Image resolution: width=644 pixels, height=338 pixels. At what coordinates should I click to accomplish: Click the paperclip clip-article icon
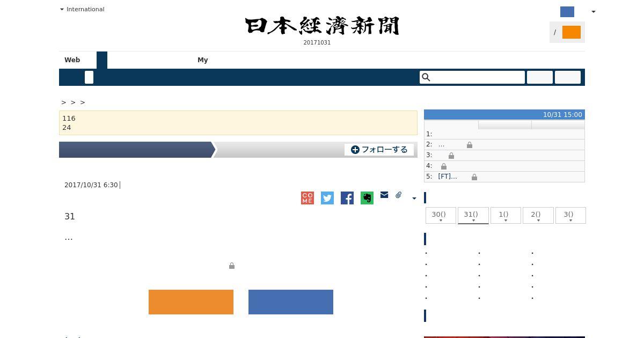click(x=399, y=195)
